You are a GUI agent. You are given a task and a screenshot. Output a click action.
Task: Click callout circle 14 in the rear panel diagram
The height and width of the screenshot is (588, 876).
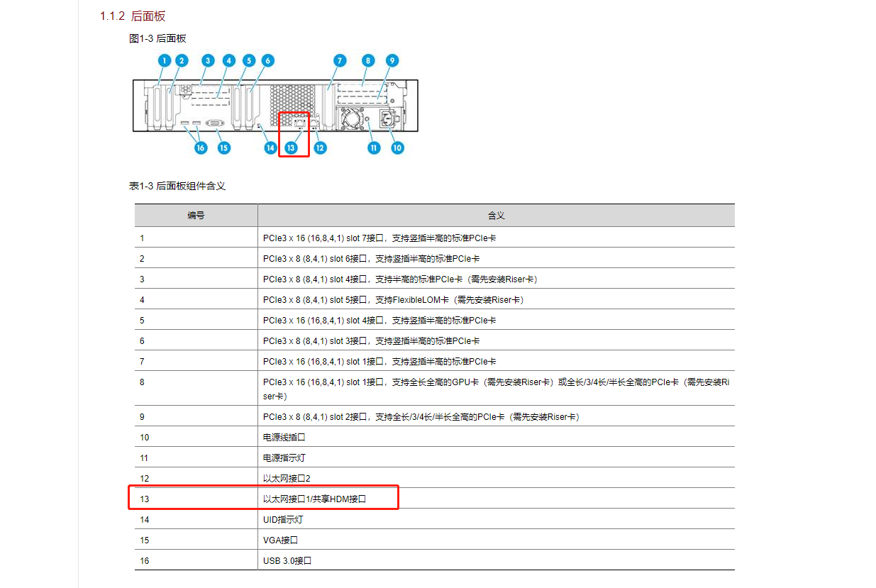click(270, 148)
